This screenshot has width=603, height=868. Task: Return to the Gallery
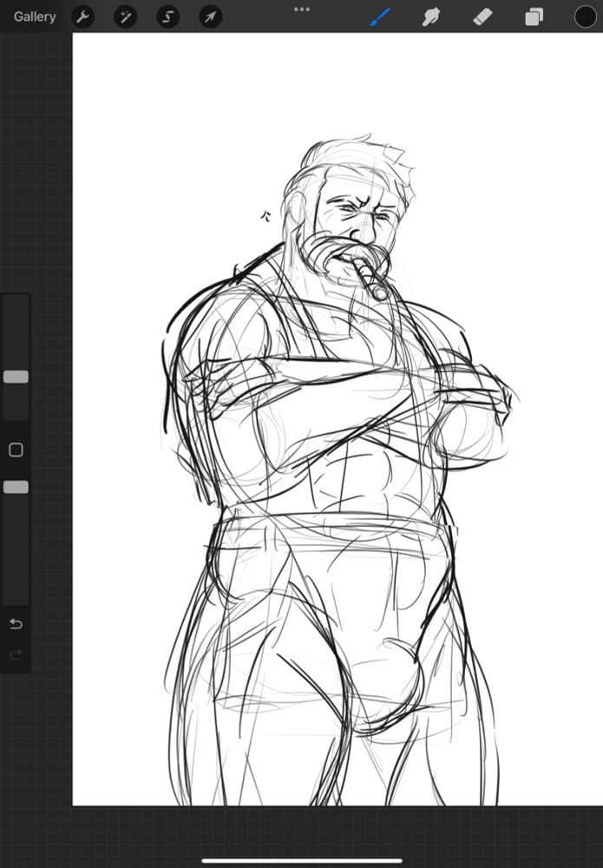pos(35,16)
